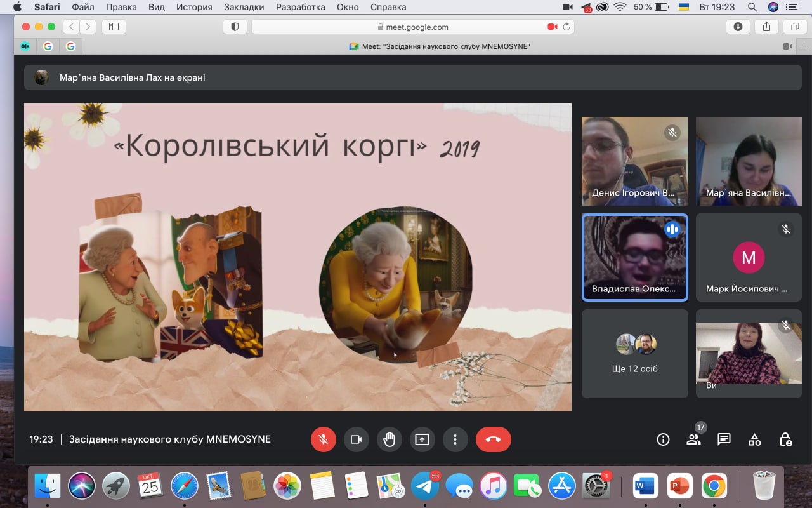Click the Present screen icon
The image size is (812, 508).
[422, 439]
